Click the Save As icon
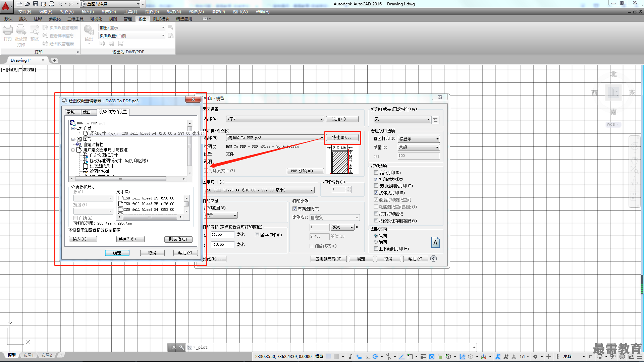The height and width of the screenshot is (362, 644). 44,4
